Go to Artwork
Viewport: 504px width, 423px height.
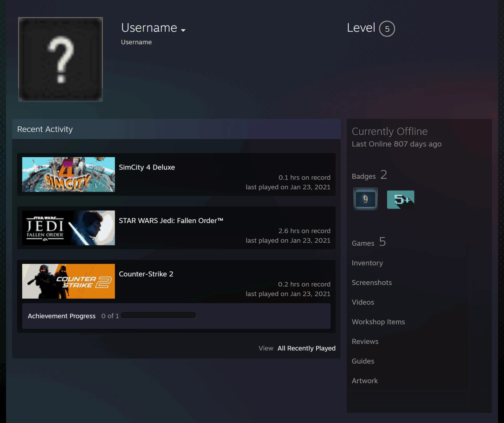click(365, 381)
